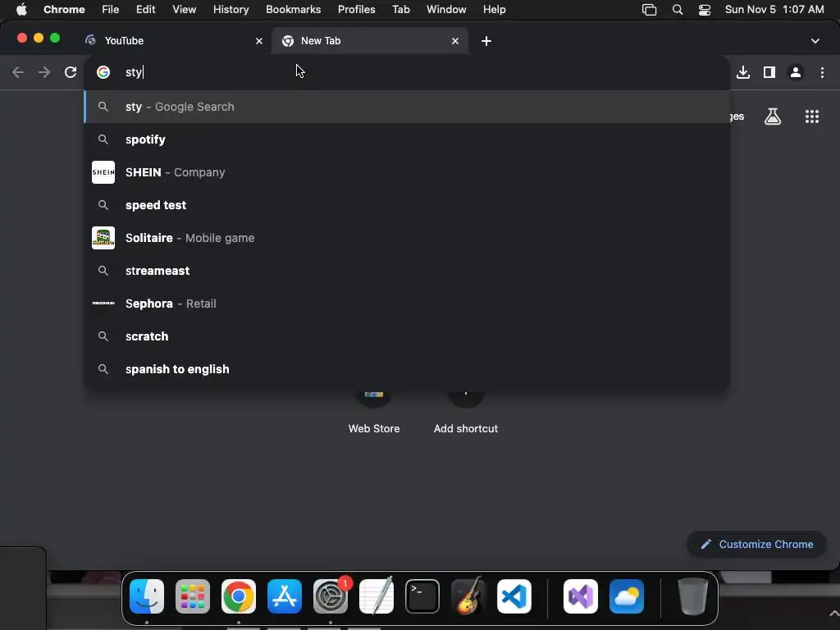
Task: Click Add shortcut
Action: pos(466,413)
